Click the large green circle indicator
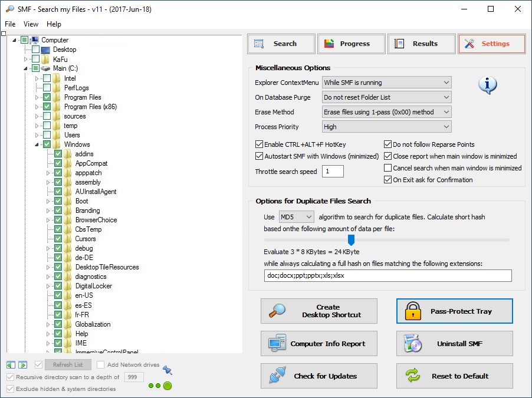 coord(168,386)
